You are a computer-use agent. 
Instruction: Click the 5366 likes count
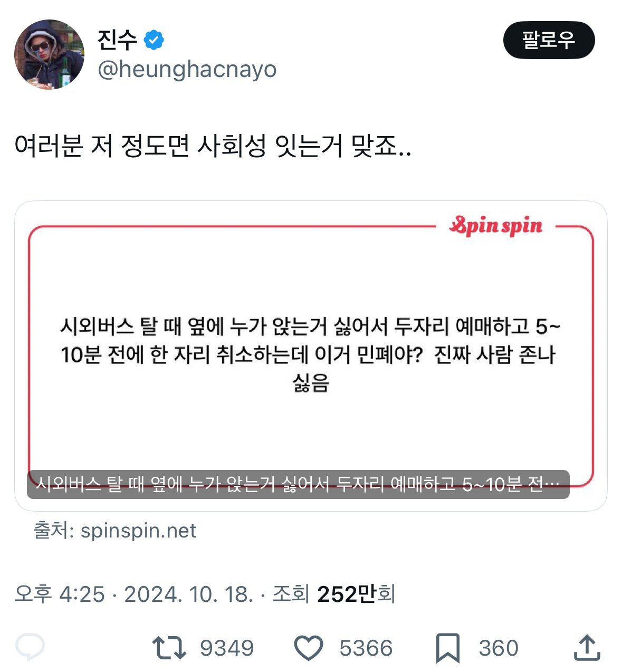point(366,648)
